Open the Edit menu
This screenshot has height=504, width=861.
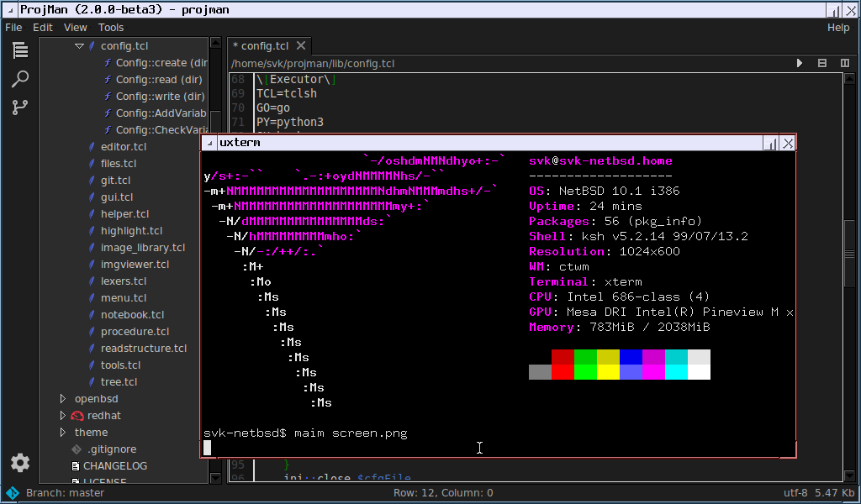point(43,28)
